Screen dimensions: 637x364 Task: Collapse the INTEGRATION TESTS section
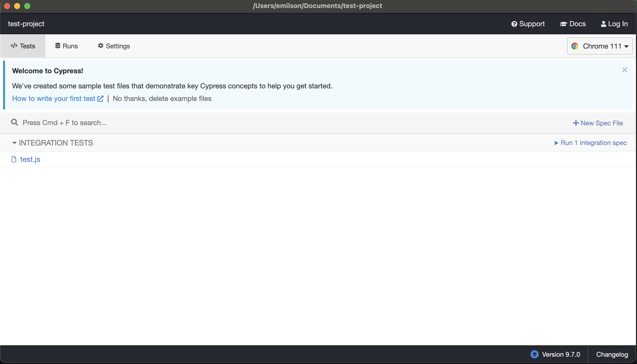click(14, 142)
